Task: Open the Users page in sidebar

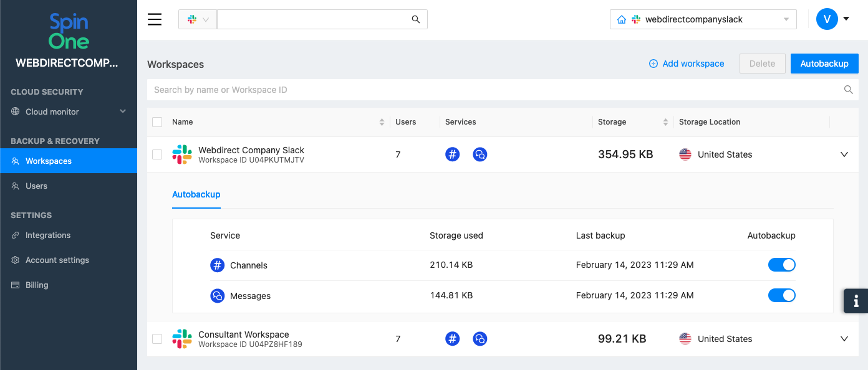Action: [36, 186]
